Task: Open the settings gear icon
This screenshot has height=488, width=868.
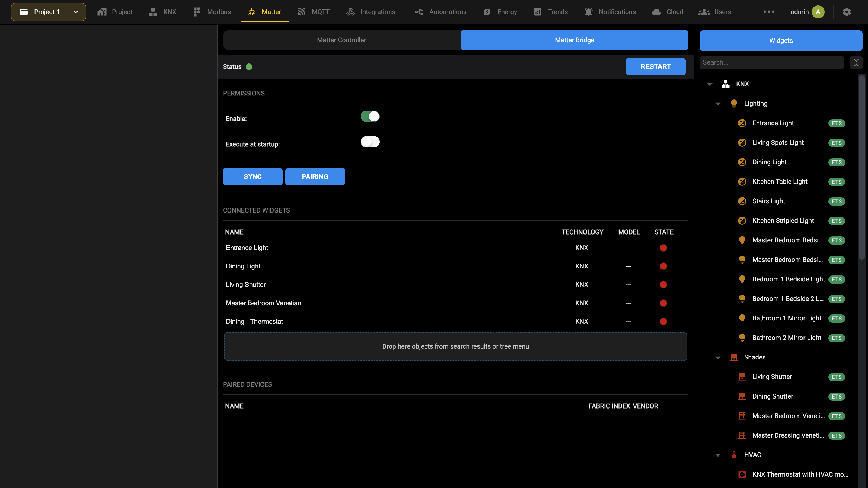Action: pos(846,12)
